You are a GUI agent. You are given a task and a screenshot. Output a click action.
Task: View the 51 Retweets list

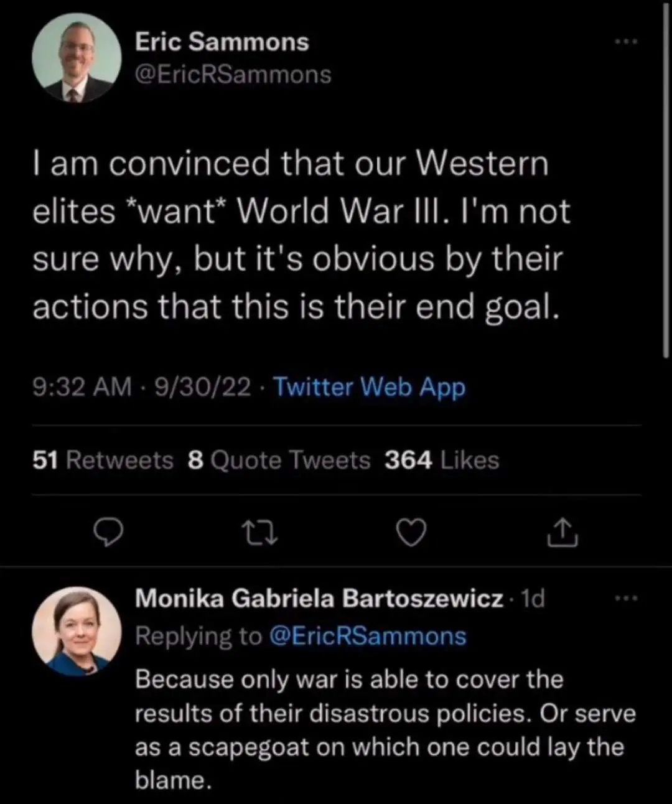click(103, 460)
